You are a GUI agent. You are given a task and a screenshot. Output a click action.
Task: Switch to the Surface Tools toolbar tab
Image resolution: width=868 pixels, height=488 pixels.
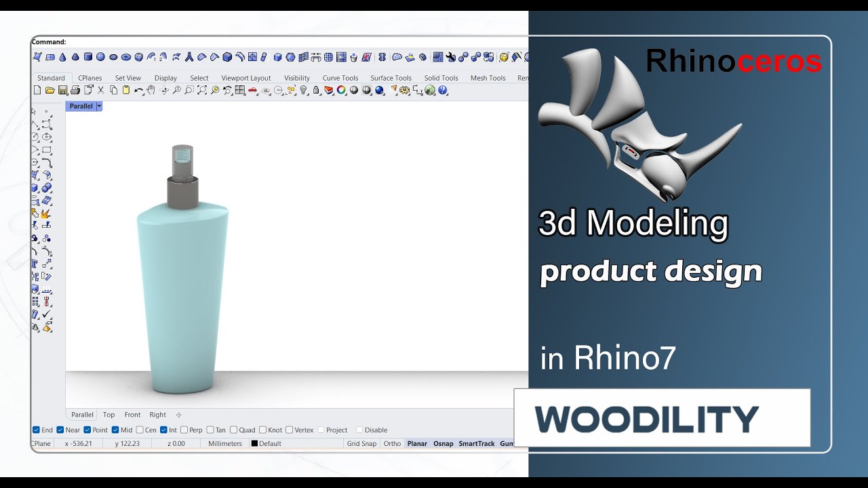391,78
